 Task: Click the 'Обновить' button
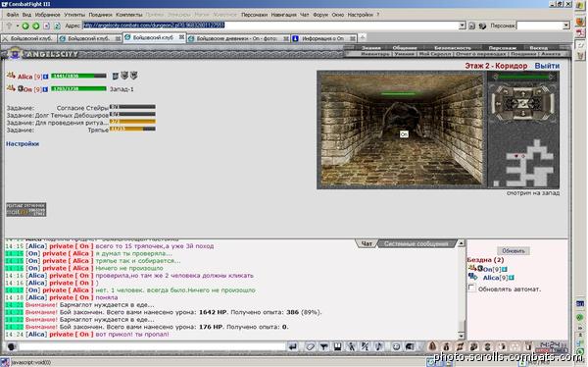pos(513,250)
